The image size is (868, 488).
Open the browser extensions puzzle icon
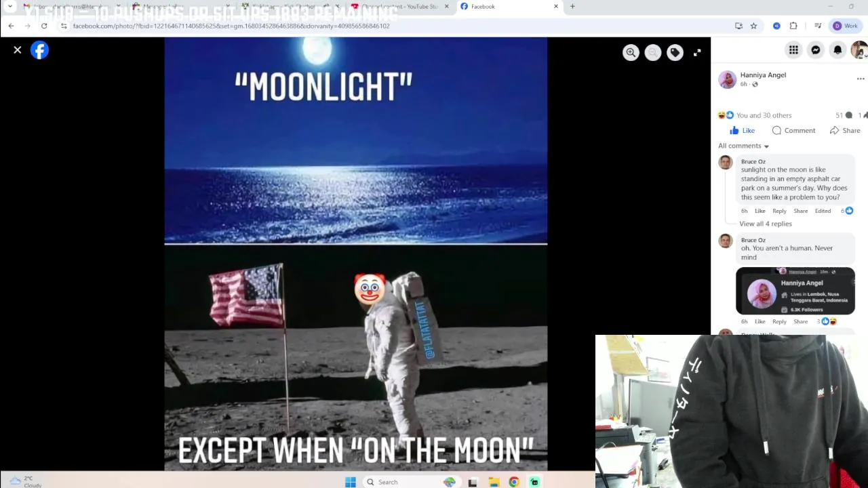(x=793, y=26)
